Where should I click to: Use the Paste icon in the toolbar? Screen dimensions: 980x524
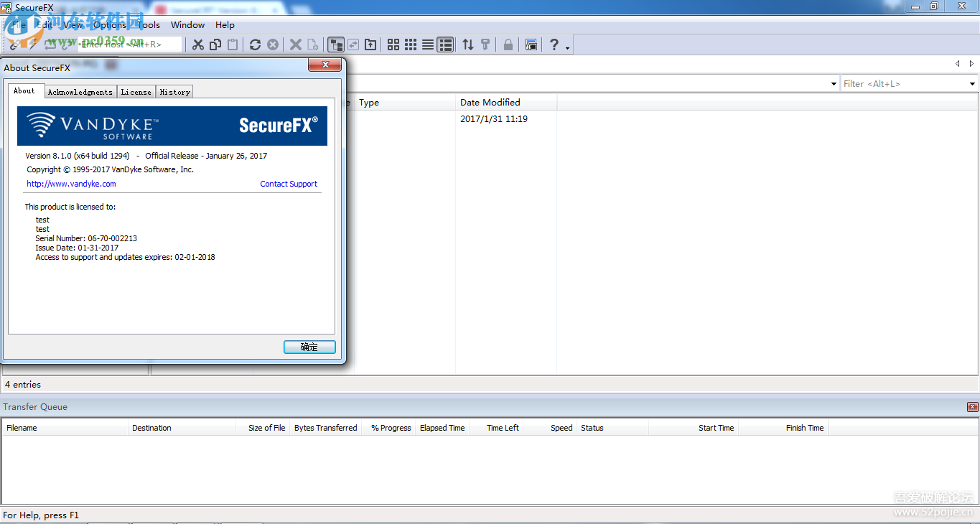232,45
